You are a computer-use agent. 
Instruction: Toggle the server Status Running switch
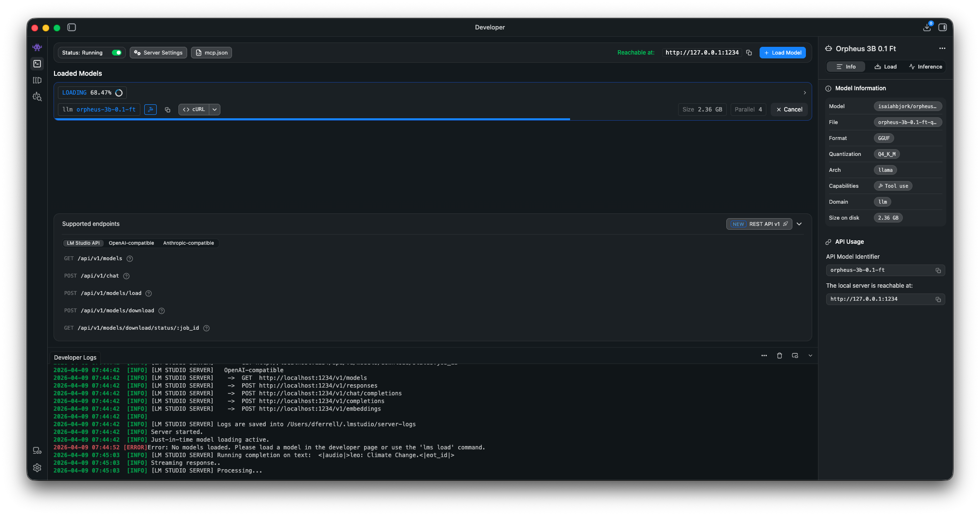116,53
